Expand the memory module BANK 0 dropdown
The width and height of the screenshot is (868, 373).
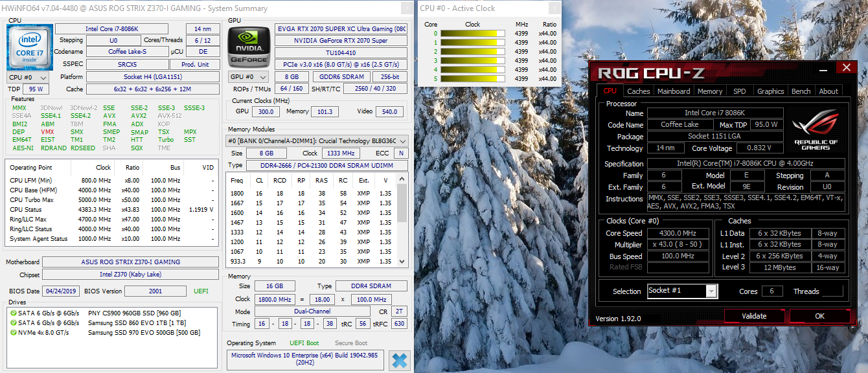tap(317, 141)
